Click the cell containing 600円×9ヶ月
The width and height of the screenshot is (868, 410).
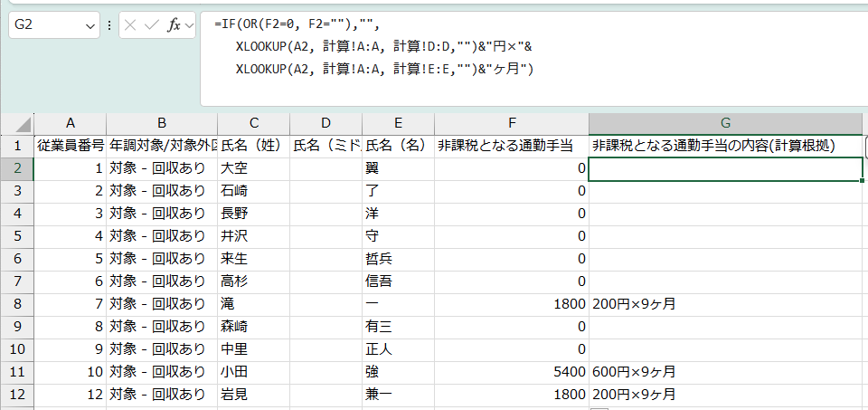pos(634,372)
